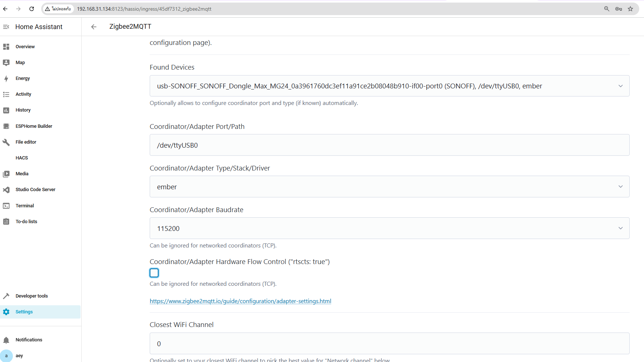Go to Settings in sidebar
Image resolution: width=644 pixels, height=362 pixels.
(x=24, y=312)
